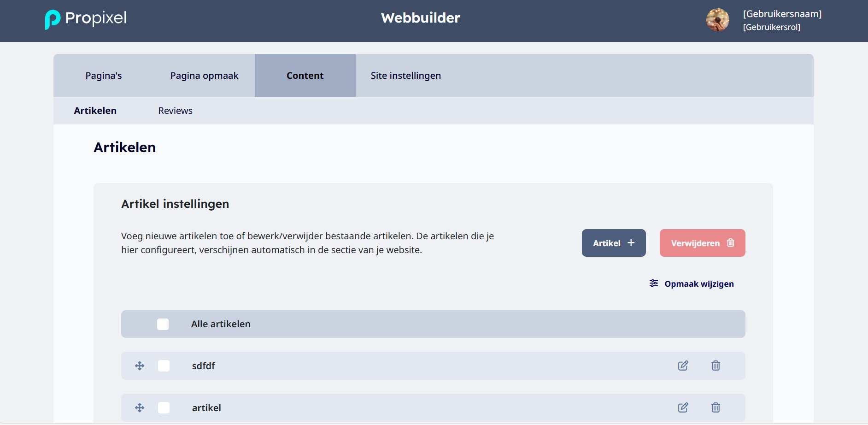The width and height of the screenshot is (868, 425).
Task: Grab the move handle icon of artikel
Action: [140, 408]
